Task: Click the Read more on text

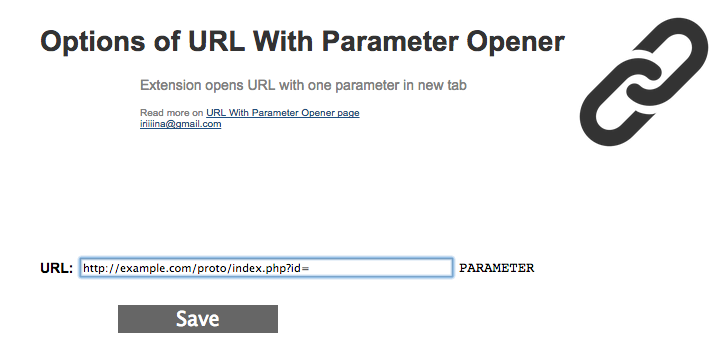Action: tap(172, 113)
